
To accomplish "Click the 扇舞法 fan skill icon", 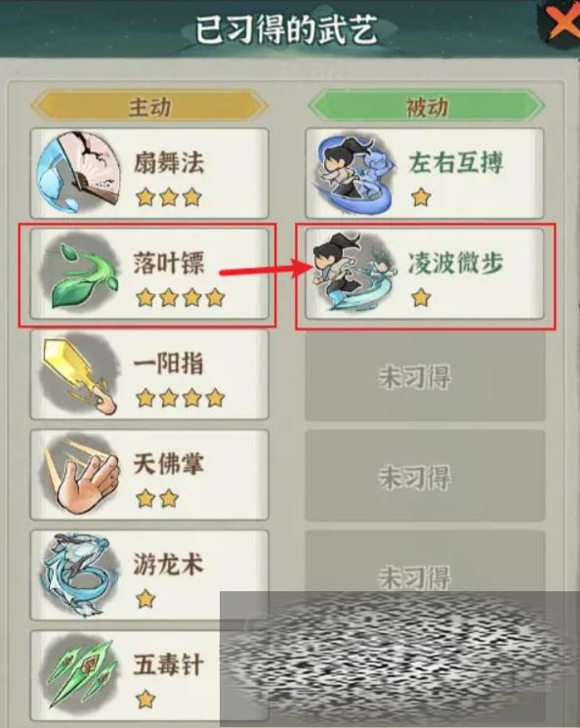I will [78, 172].
